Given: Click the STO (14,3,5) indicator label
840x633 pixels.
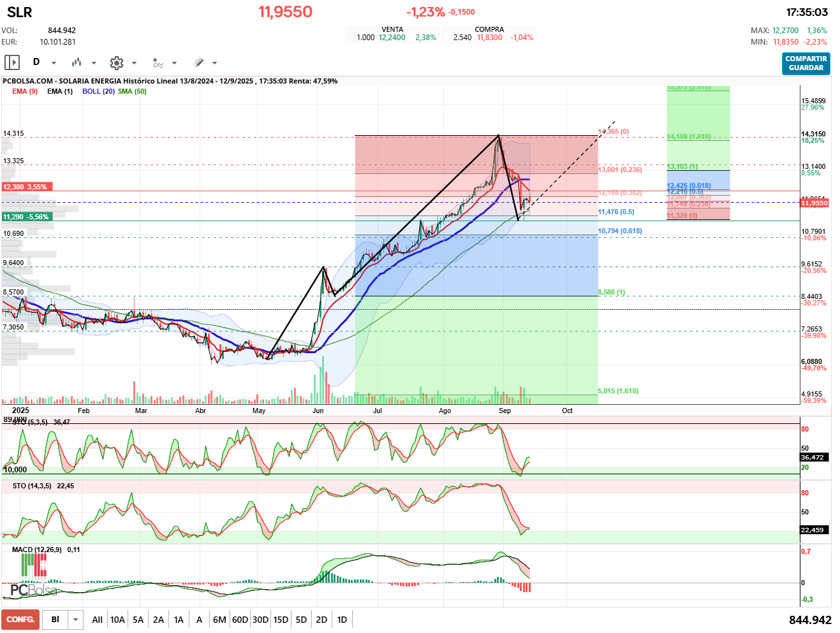Looking at the screenshot, I should tap(32, 486).
